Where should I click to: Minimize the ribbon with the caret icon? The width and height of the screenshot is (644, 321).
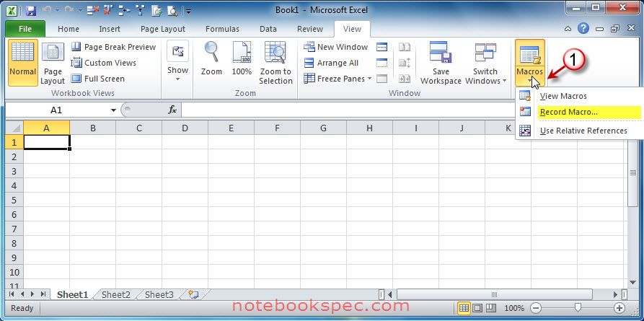[x=568, y=29]
